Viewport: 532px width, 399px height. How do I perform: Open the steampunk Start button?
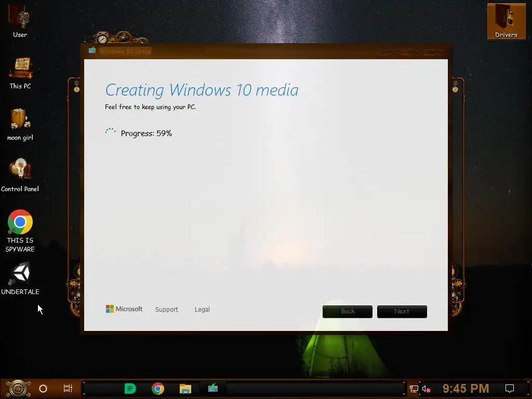click(x=18, y=389)
